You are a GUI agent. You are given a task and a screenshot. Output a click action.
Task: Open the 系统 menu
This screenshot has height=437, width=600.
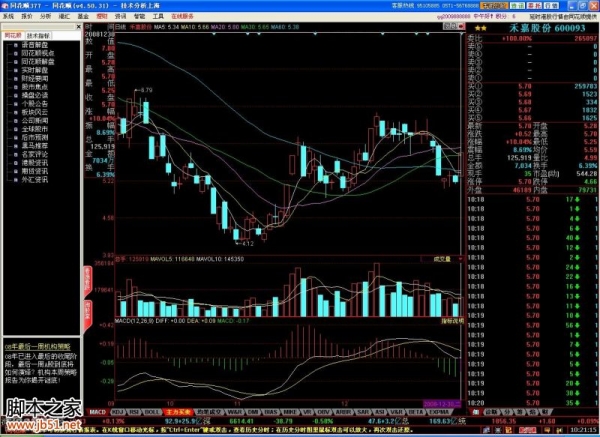(x=8, y=16)
